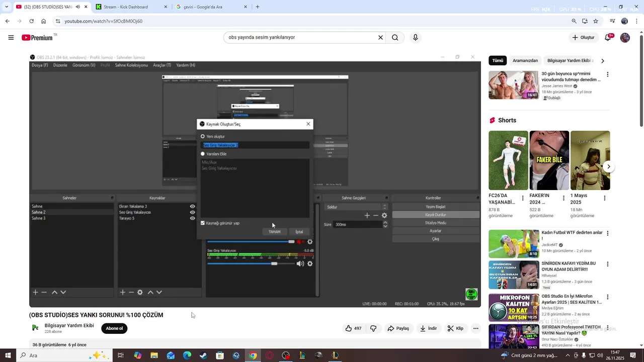
Task: Open options for OBS Studio Mikrofon Ayarları video
Action: tap(607, 297)
